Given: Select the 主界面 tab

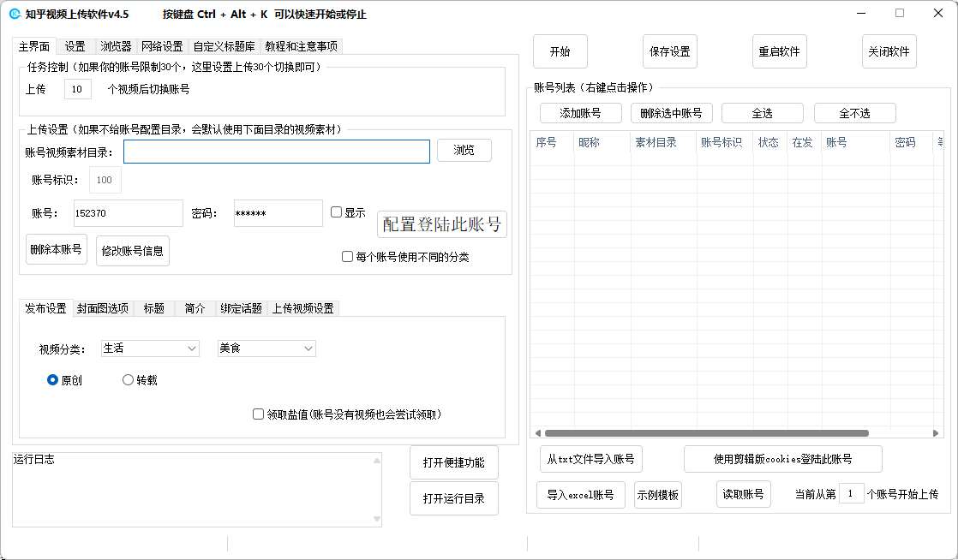Looking at the screenshot, I should tap(34, 46).
